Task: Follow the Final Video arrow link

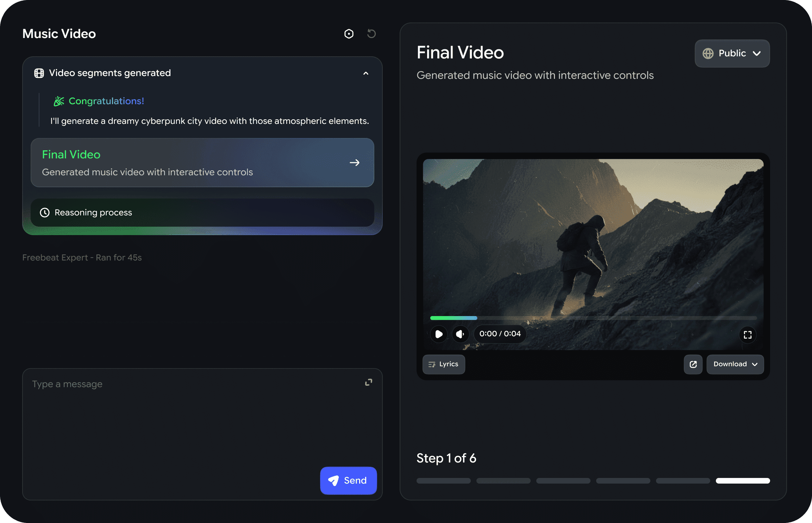Action: [x=355, y=163]
